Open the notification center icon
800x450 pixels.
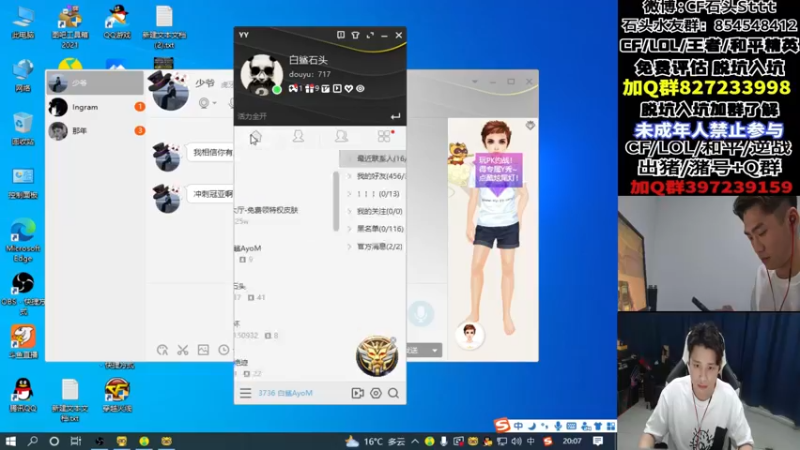point(598,441)
